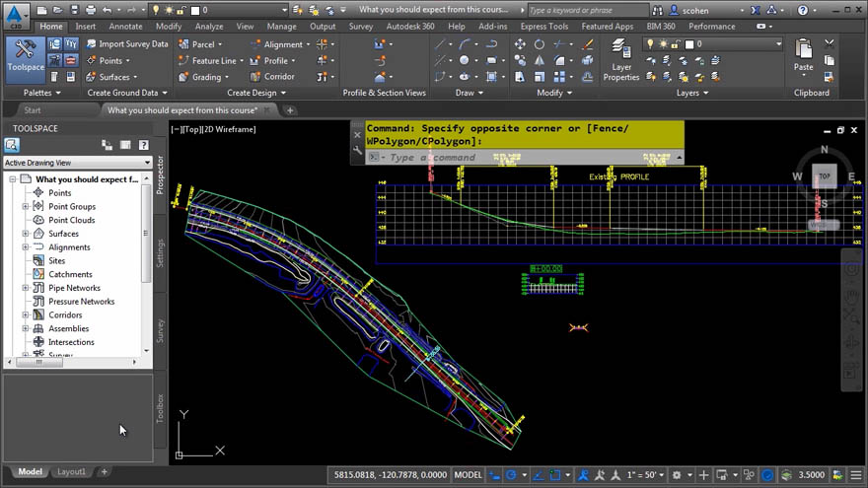The height and width of the screenshot is (488, 868).
Task: Click the Explode tool icon
Action: 587,61
